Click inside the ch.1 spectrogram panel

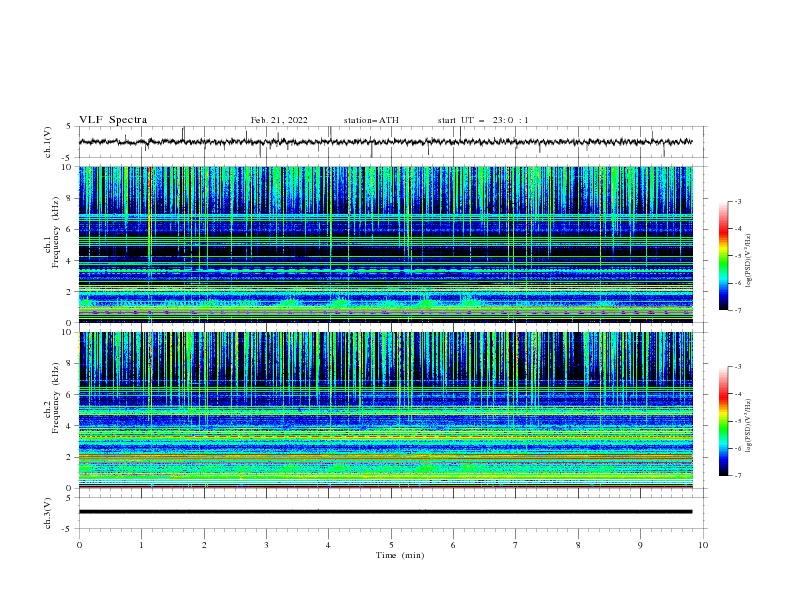point(385,244)
